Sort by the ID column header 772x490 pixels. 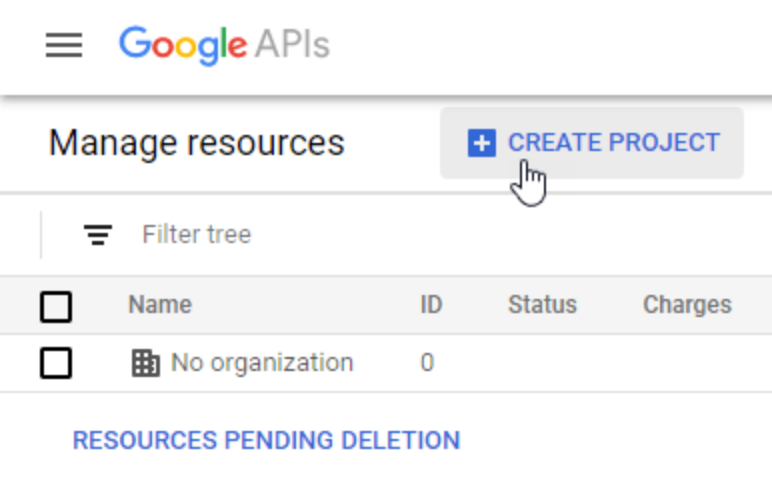click(431, 305)
